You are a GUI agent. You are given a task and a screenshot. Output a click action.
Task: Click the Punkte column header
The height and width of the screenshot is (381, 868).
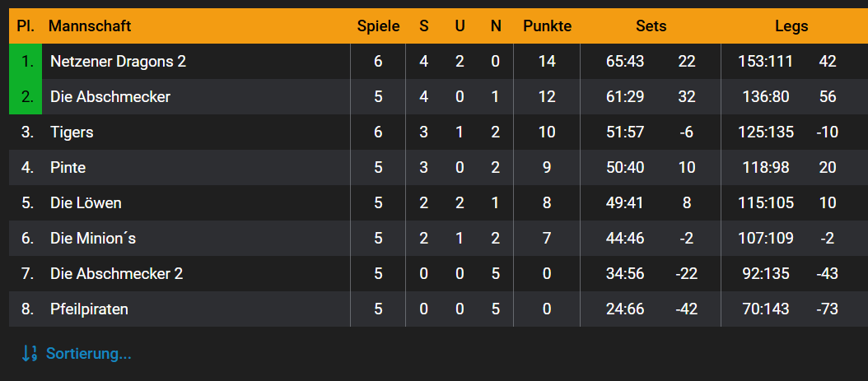pyautogui.click(x=547, y=26)
